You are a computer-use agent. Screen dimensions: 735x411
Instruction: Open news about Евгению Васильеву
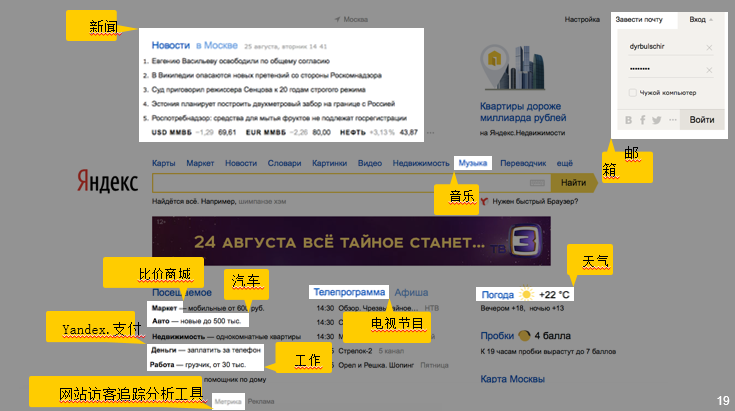(240, 61)
